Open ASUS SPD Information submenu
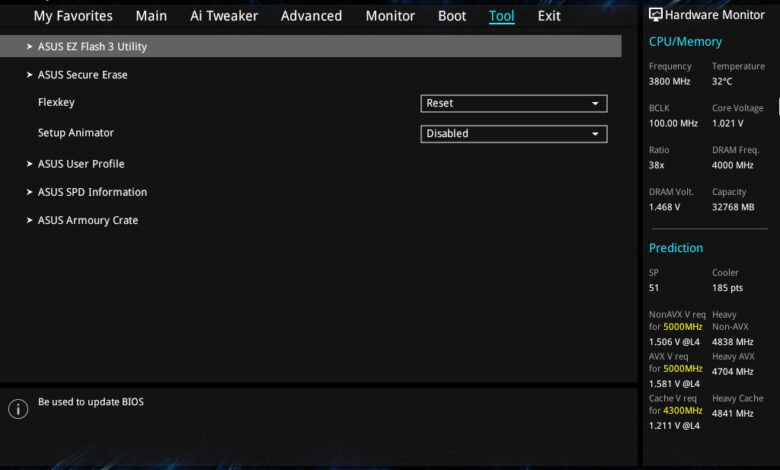 (x=93, y=192)
